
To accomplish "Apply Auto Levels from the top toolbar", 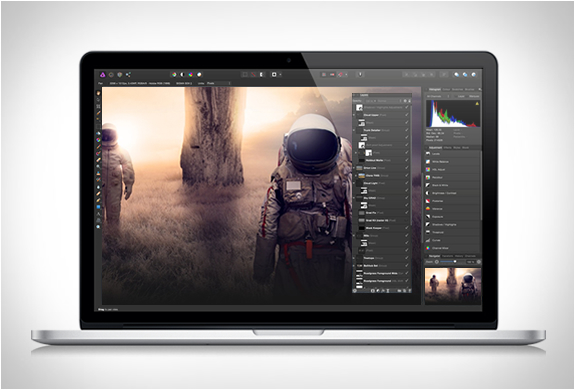I will pos(174,74).
